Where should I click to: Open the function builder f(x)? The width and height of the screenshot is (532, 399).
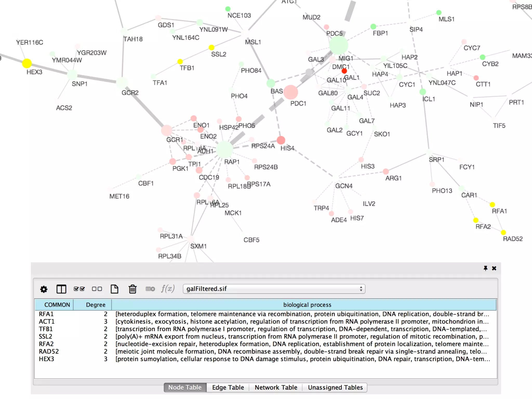168,289
